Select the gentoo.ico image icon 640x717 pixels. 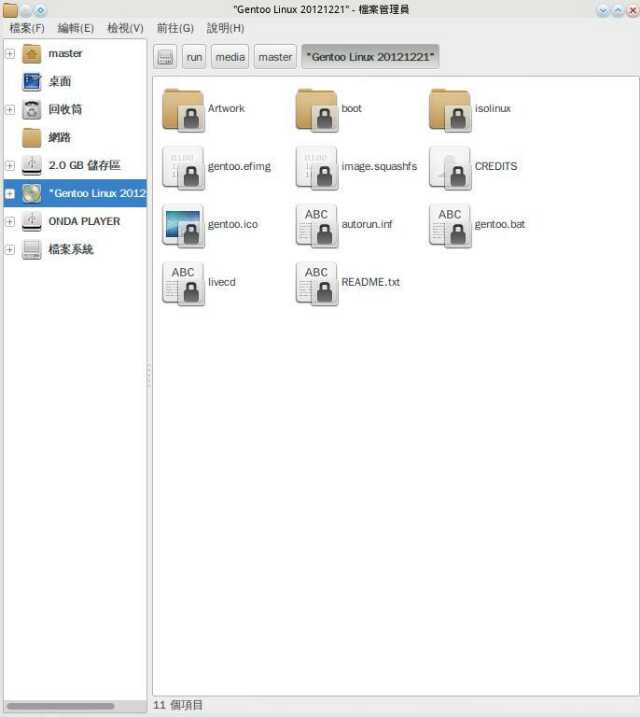(183, 226)
